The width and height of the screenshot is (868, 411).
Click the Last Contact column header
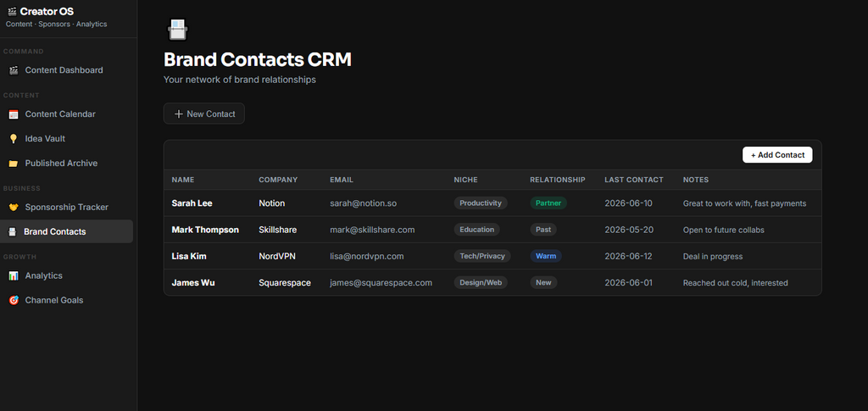pyautogui.click(x=634, y=180)
